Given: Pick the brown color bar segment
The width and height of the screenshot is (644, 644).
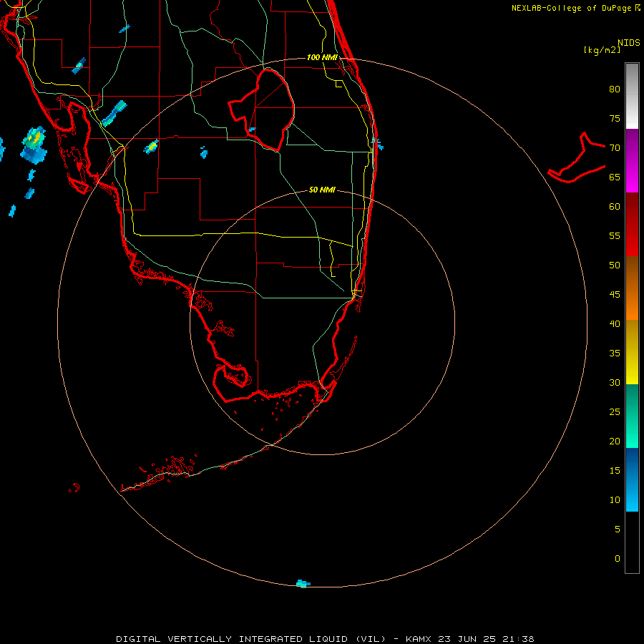Looking at the screenshot, I should tap(632, 273).
